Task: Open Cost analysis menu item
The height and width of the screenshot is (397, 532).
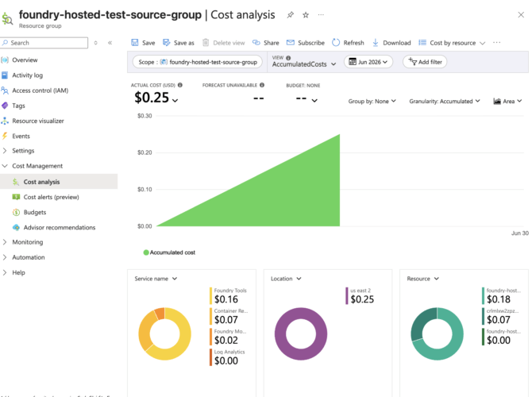Action: coord(59,182)
